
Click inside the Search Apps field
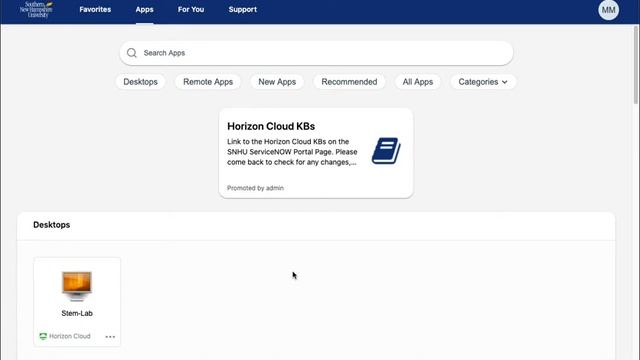click(x=316, y=53)
